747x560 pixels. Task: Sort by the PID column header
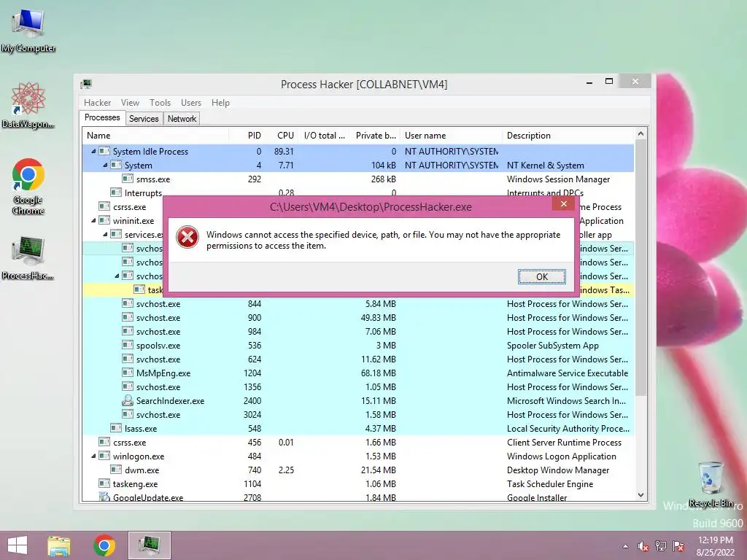(x=248, y=135)
